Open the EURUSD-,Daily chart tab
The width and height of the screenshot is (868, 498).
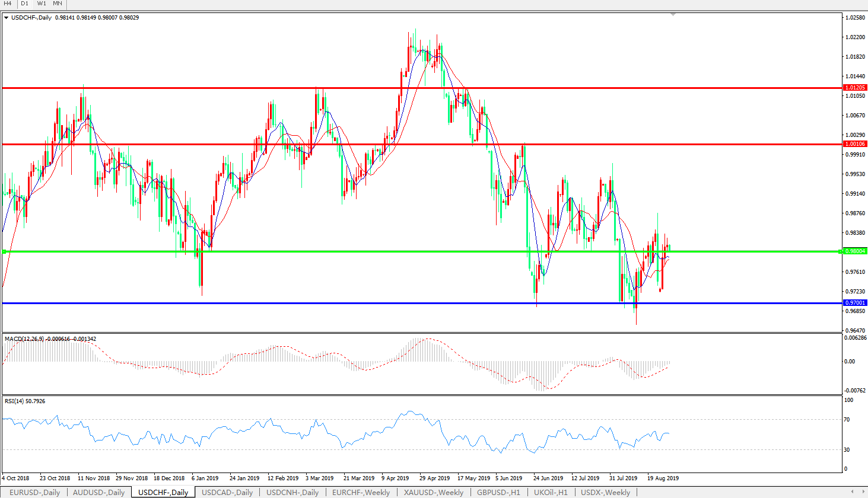coord(34,492)
